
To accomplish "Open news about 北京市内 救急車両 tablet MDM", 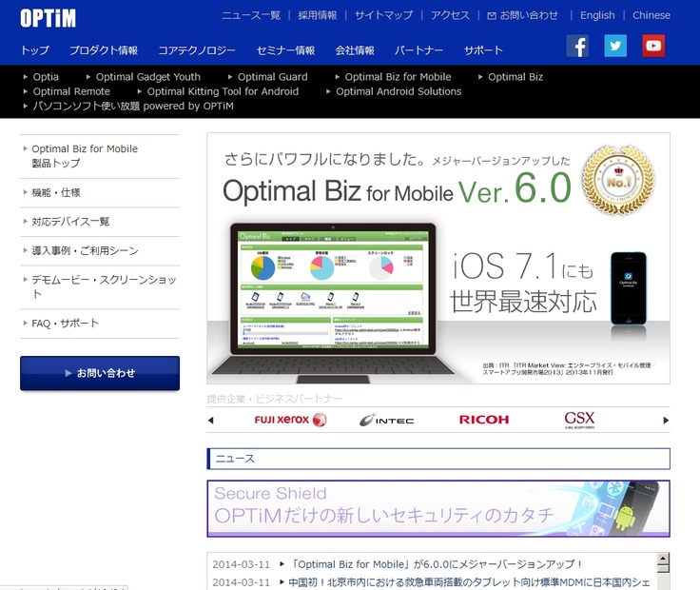I will (x=469, y=582).
